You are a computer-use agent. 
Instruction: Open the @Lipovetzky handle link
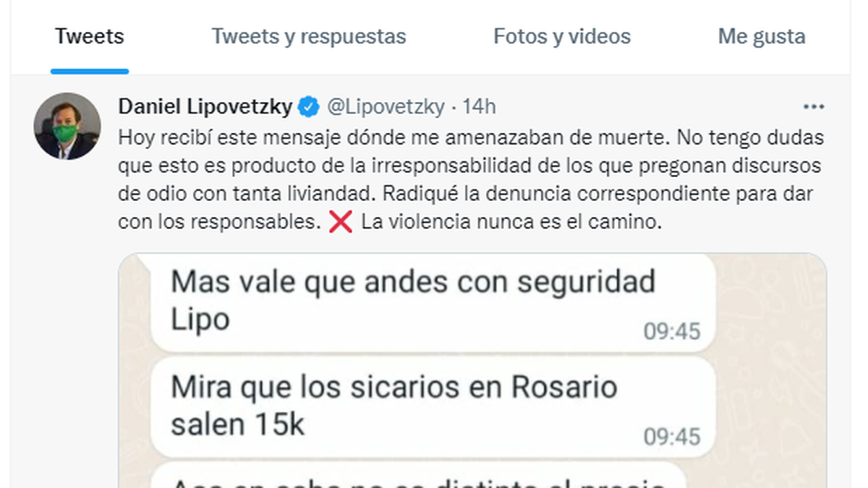(386, 107)
